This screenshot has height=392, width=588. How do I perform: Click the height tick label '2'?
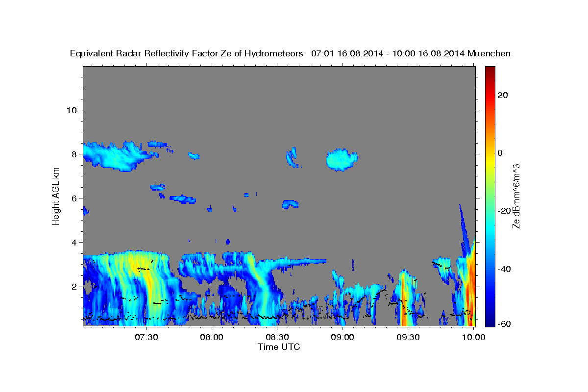[x=74, y=286]
